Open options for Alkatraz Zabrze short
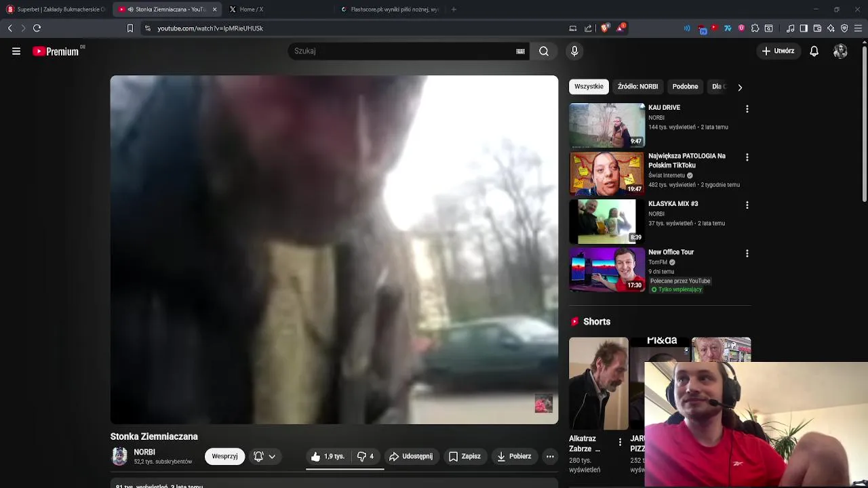The height and width of the screenshot is (488, 868). coord(620,443)
